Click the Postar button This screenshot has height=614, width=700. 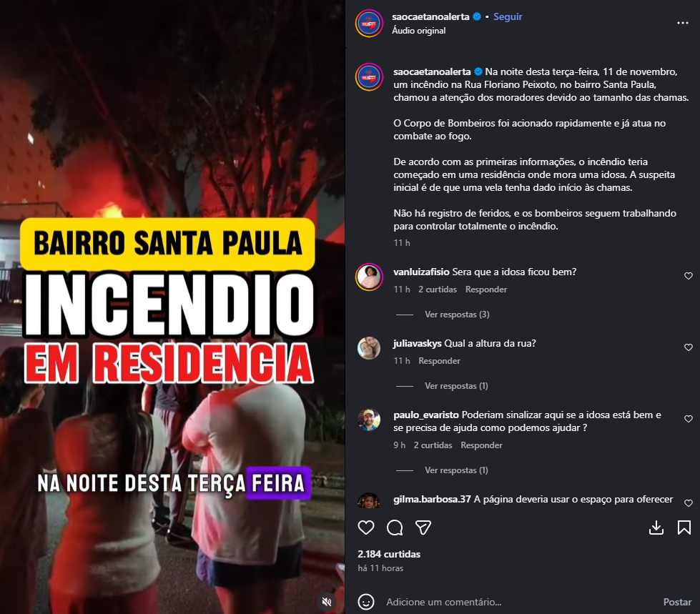677,602
